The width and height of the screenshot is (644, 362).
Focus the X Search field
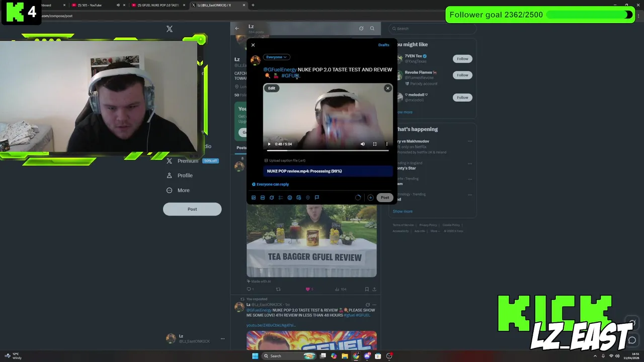[x=433, y=29]
